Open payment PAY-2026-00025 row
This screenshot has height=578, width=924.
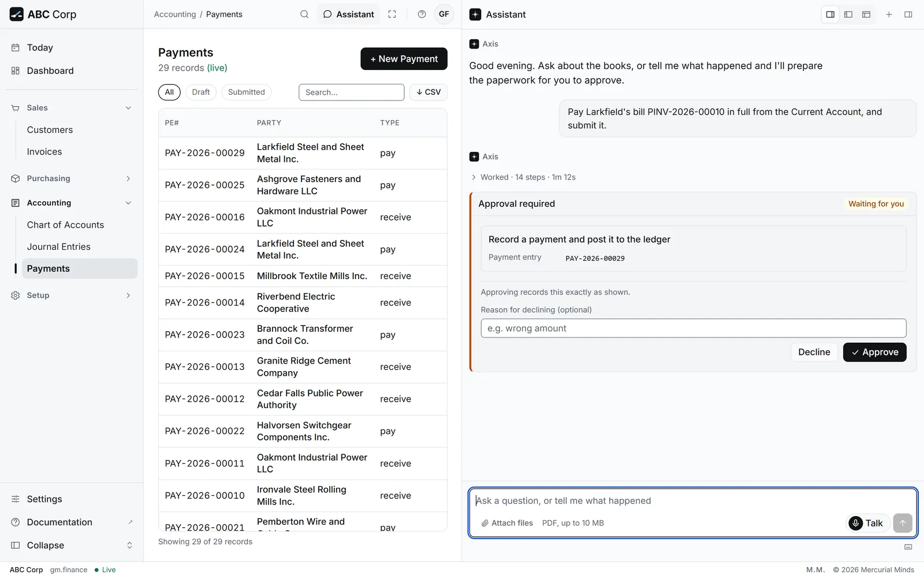click(x=303, y=185)
